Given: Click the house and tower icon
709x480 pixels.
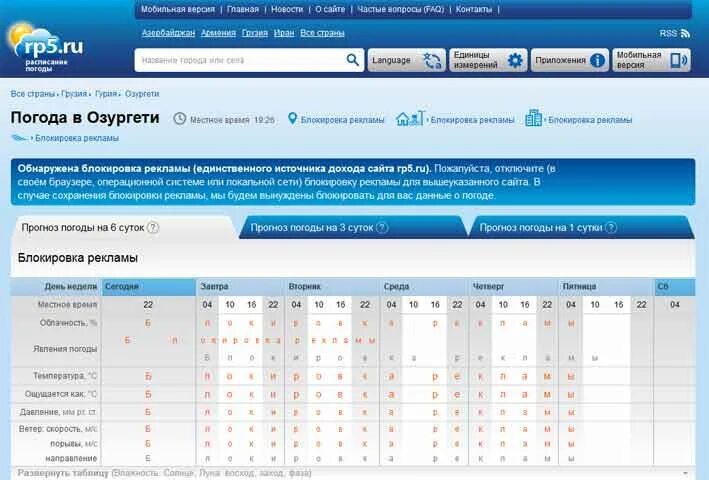Looking at the screenshot, I should click(x=410, y=118).
